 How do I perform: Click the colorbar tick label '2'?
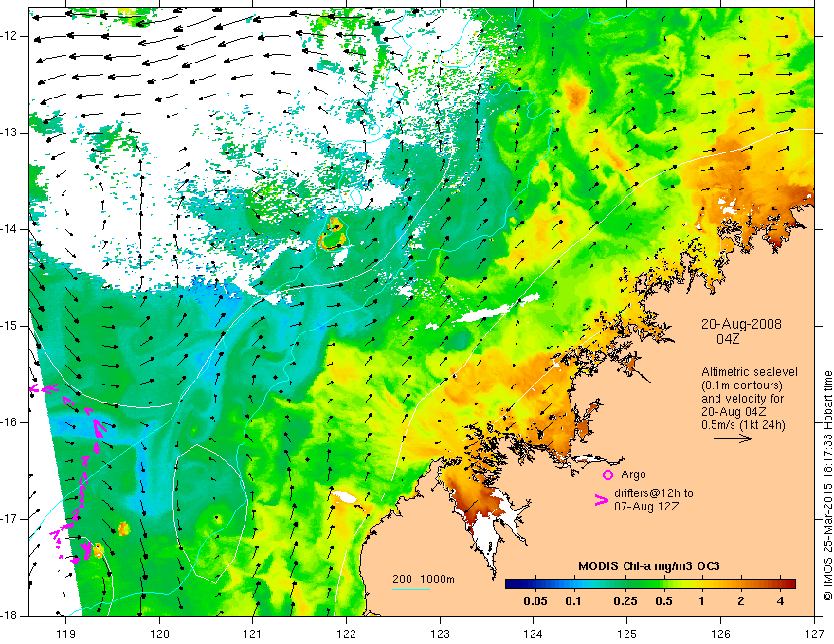741,601
